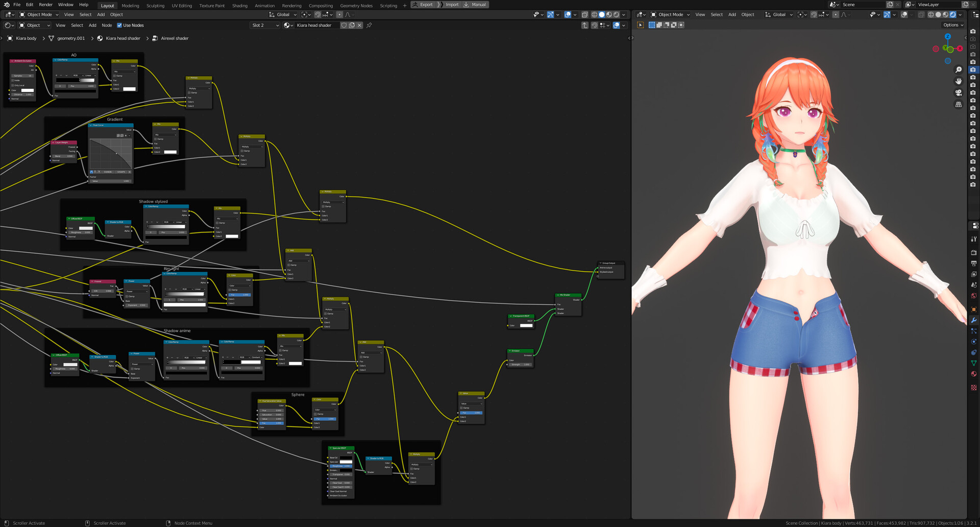The image size is (980, 527).
Task: Toggle Clamp in the AO Mix node
Action: point(115,76)
